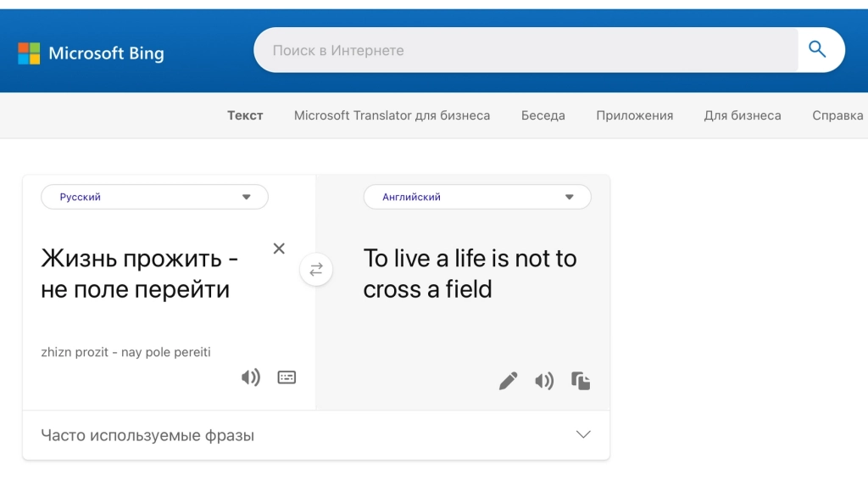Focus the Поиск в Интернете search field

tap(526, 50)
